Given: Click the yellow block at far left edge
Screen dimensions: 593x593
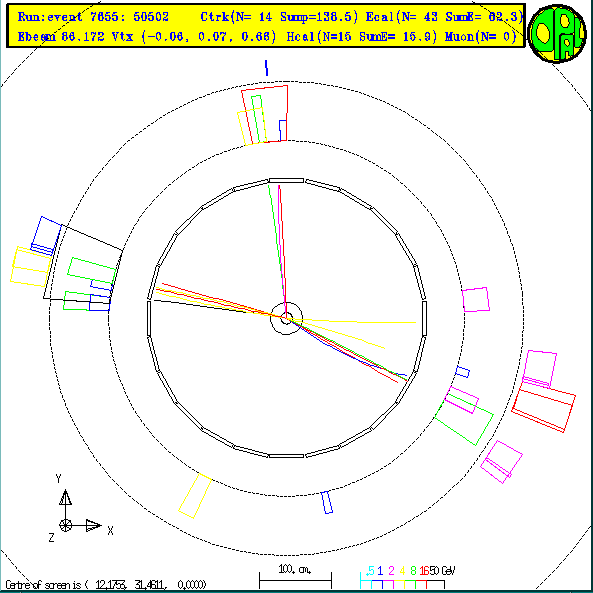Looking at the screenshot, I should pos(30,266).
